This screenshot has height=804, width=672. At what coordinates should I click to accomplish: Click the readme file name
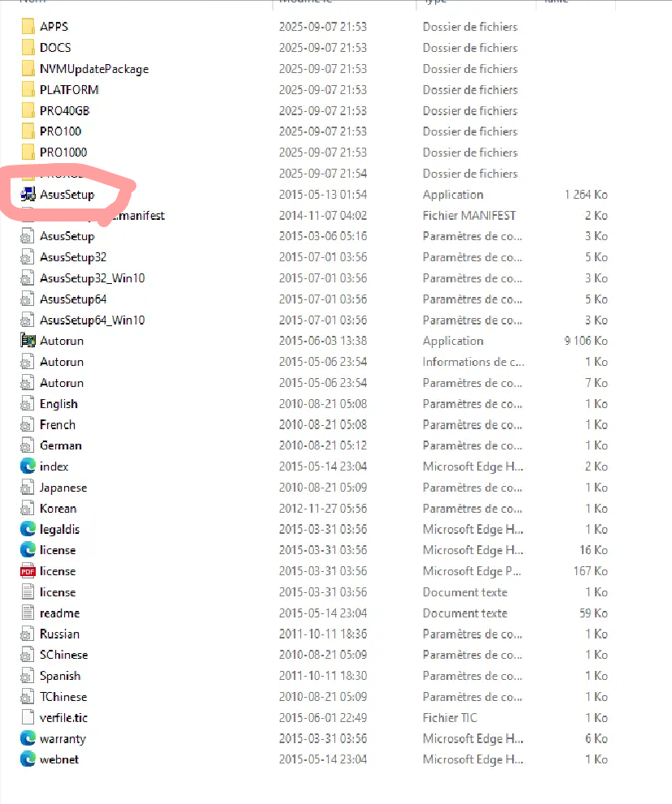click(60, 613)
